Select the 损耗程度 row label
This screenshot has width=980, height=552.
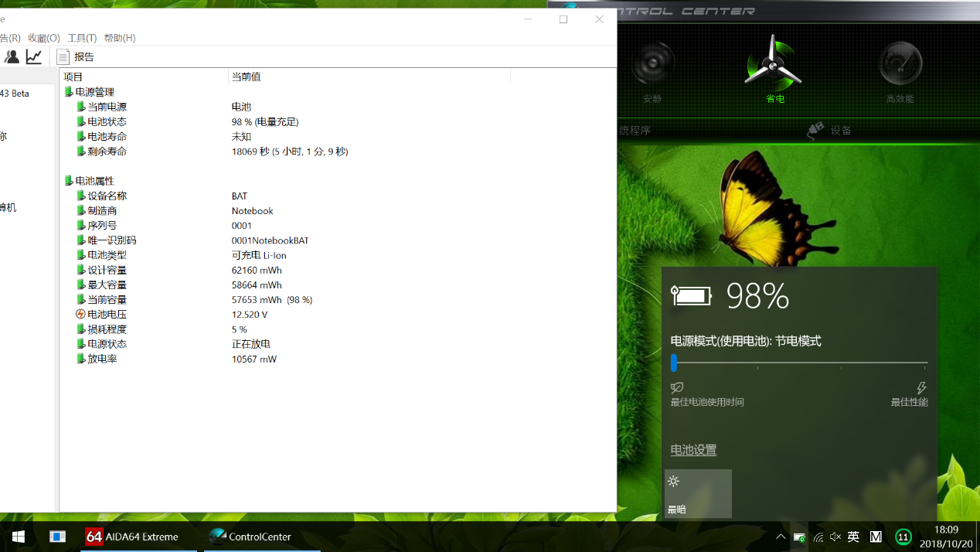pos(107,329)
